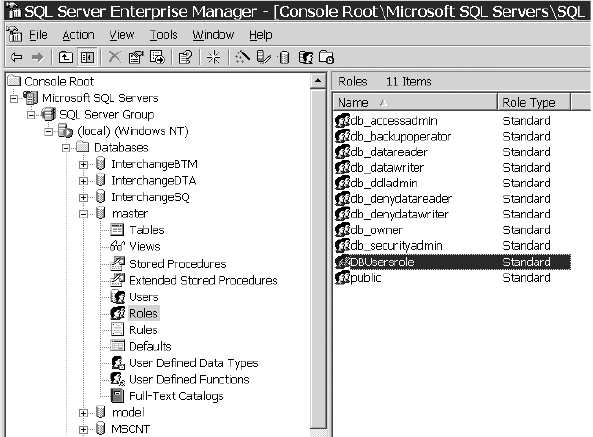The height and width of the screenshot is (437, 593).
Task: Click the tree pane scroll-up arrow
Action: pyautogui.click(x=318, y=81)
